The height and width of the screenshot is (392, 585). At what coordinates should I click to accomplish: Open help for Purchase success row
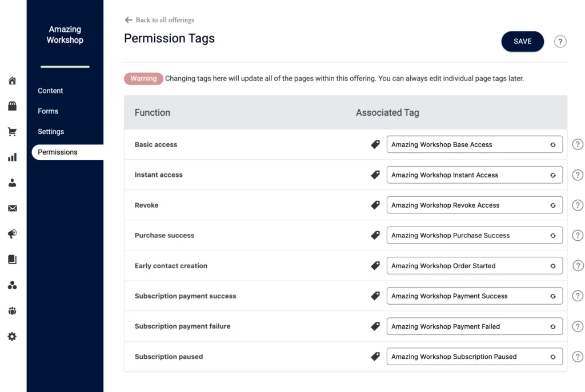coord(577,235)
